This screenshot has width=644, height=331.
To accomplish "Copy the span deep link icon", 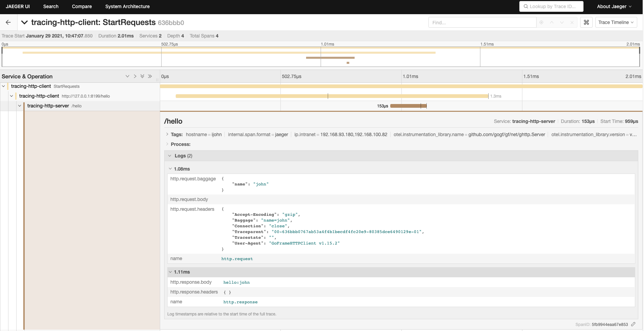I will pos(633,324).
